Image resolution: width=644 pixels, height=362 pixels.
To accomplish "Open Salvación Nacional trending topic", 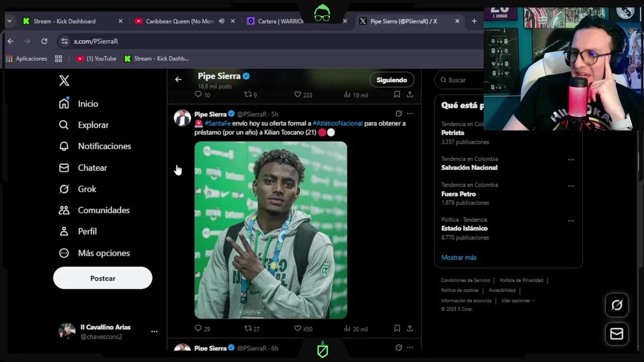I will pyautogui.click(x=469, y=167).
